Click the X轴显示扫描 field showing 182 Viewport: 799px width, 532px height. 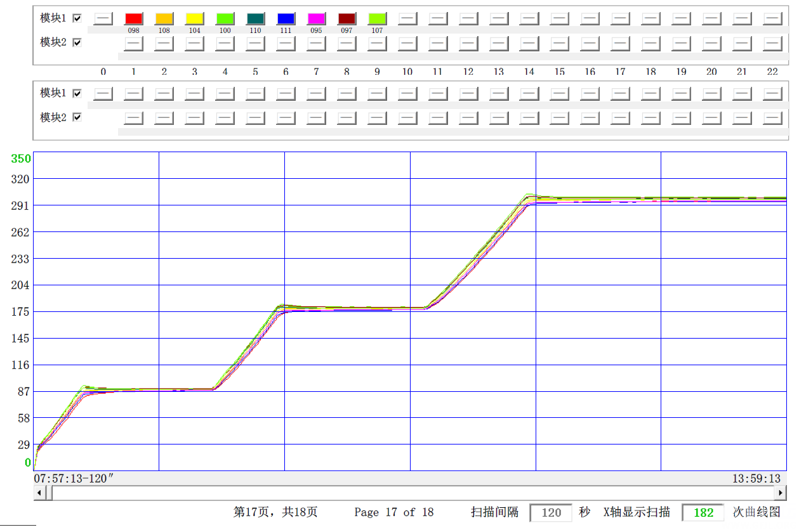(703, 512)
